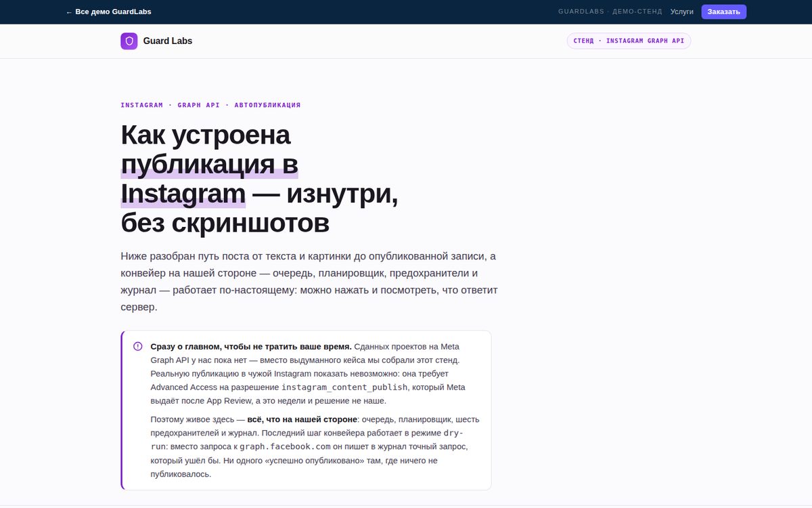Click the Guard Labs shield logo icon

click(129, 41)
